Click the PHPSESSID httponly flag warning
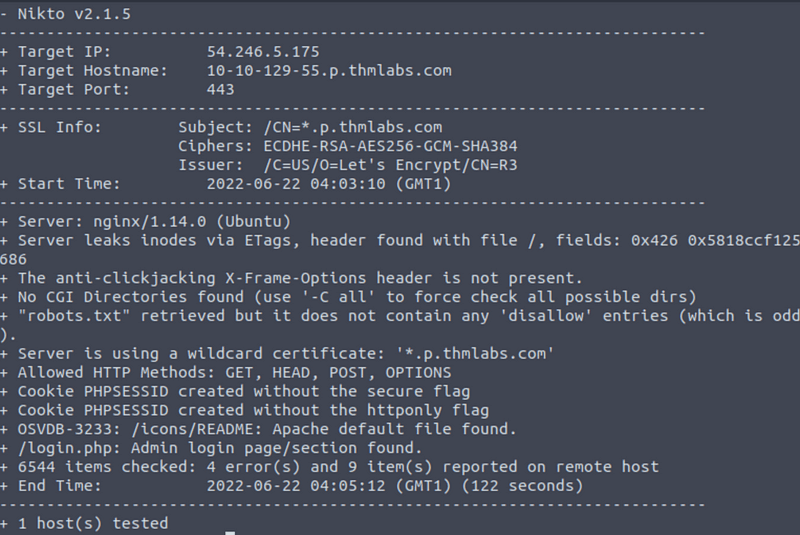 tap(254, 410)
